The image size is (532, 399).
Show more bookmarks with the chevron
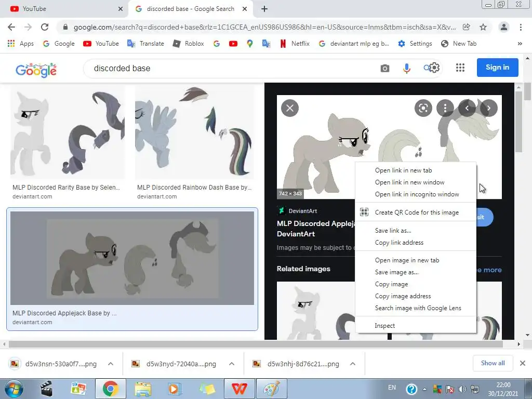tap(520, 44)
